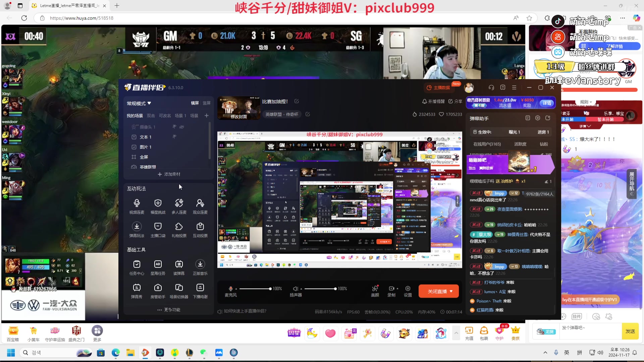644x362 pixels.
Task: Open danmaku assistant settings hexagon icon
Action: click(538, 118)
